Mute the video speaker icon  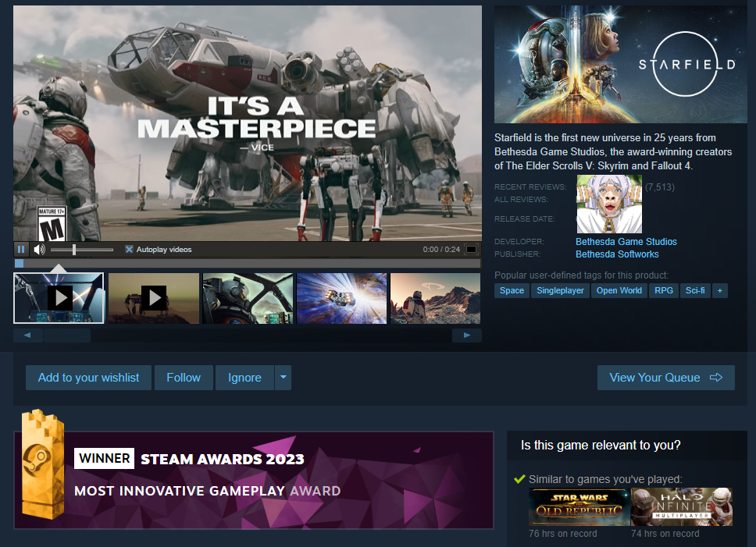click(x=39, y=250)
